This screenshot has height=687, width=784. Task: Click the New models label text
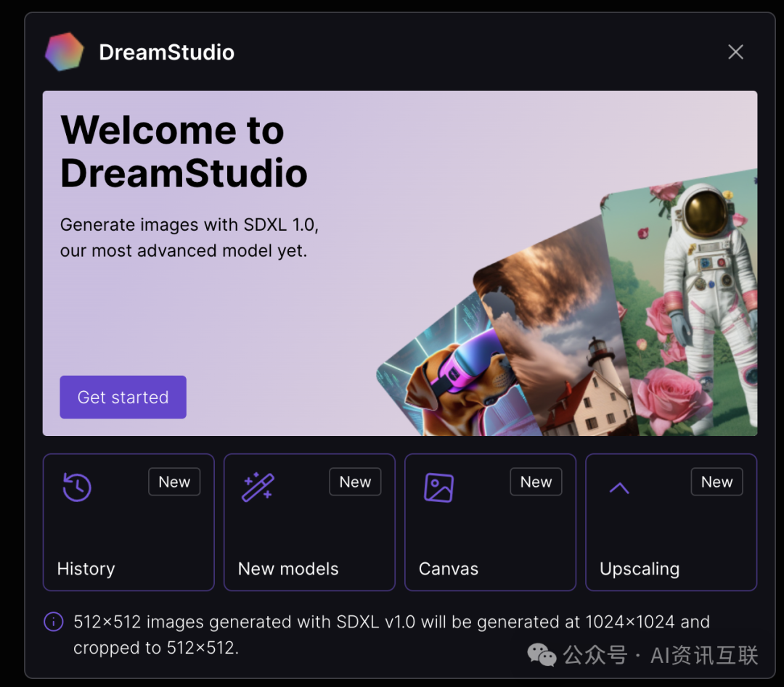pyautogui.click(x=288, y=569)
